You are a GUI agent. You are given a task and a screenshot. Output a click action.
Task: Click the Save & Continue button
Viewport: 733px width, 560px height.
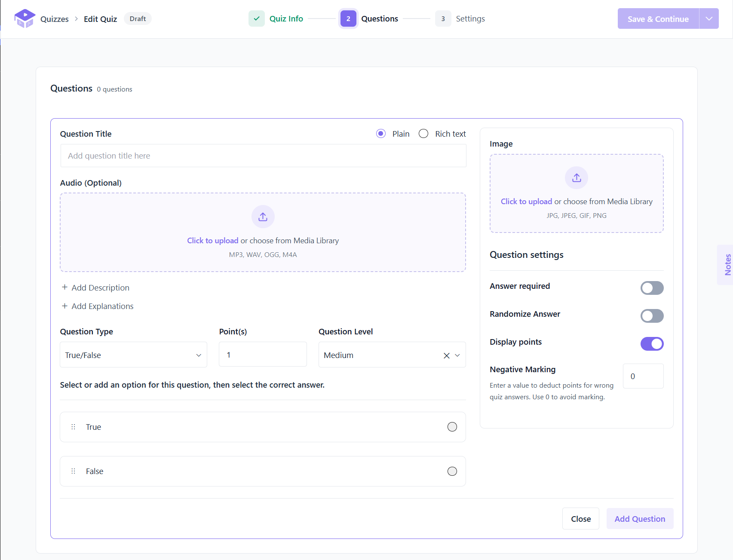pyautogui.click(x=658, y=18)
